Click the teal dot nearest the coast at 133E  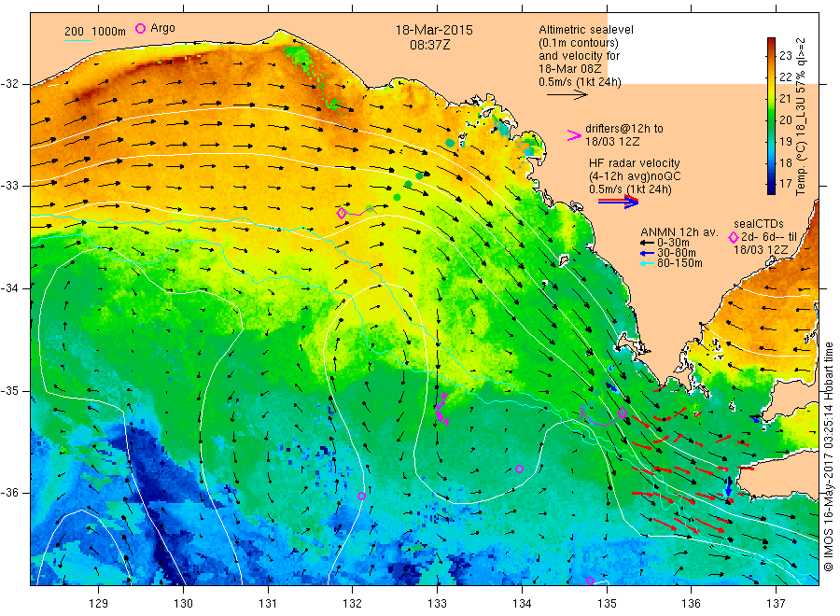click(x=450, y=143)
